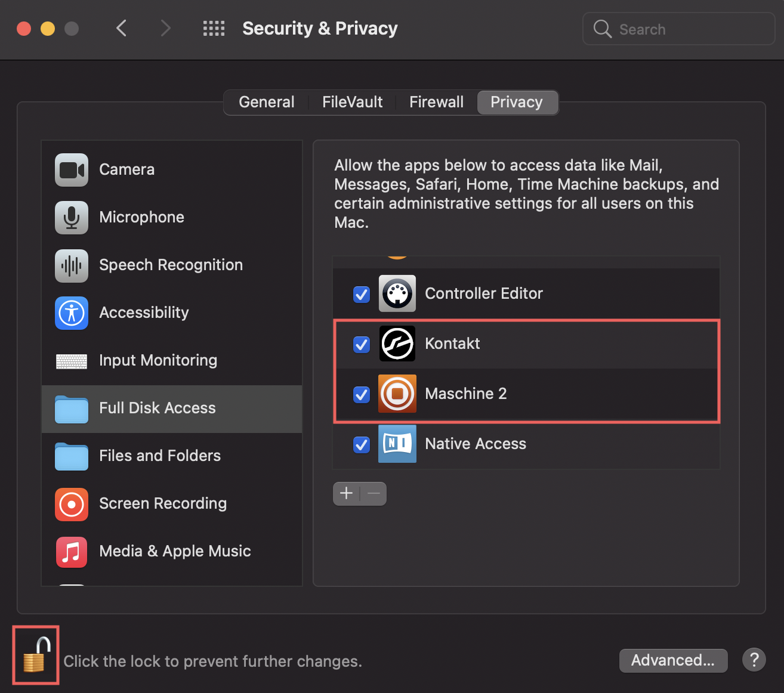Click the unlocked padlock icon
The width and height of the screenshot is (784, 693).
coord(36,655)
